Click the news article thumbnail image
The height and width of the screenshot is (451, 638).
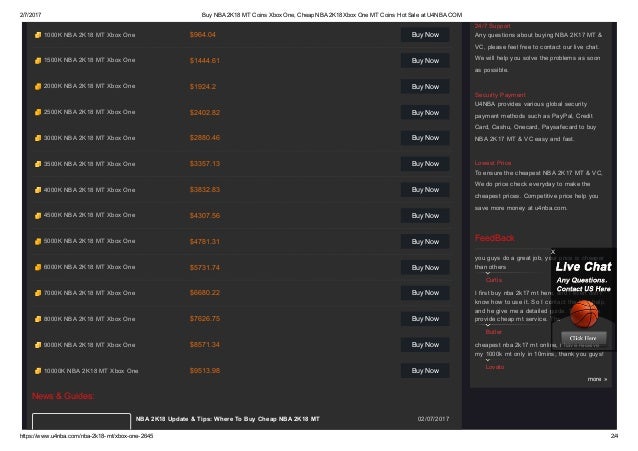(81, 421)
